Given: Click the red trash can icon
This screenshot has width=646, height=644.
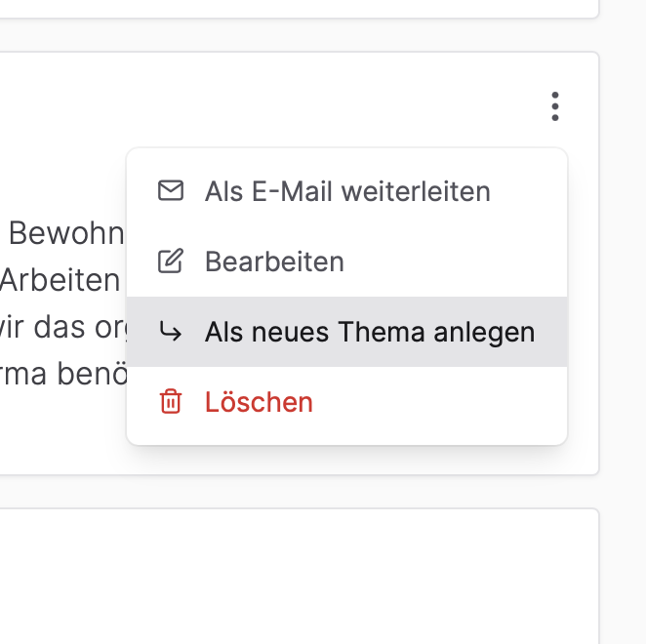Looking at the screenshot, I should coord(171,402).
